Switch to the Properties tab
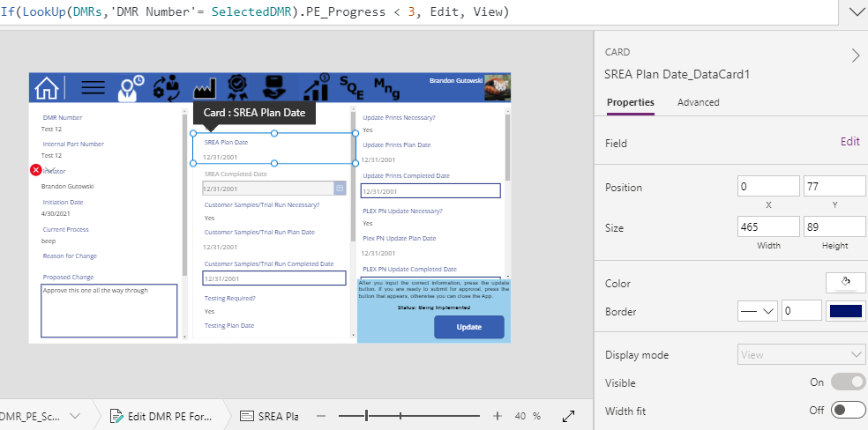The height and width of the screenshot is (430, 868). point(631,102)
